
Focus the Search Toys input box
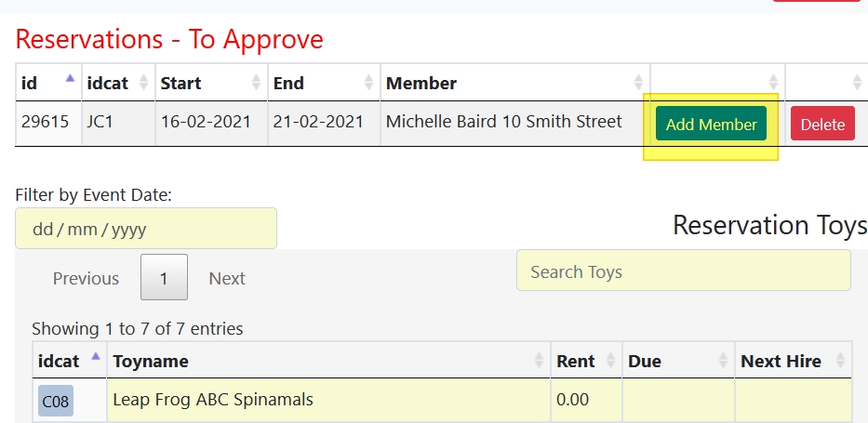[x=683, y=271]
